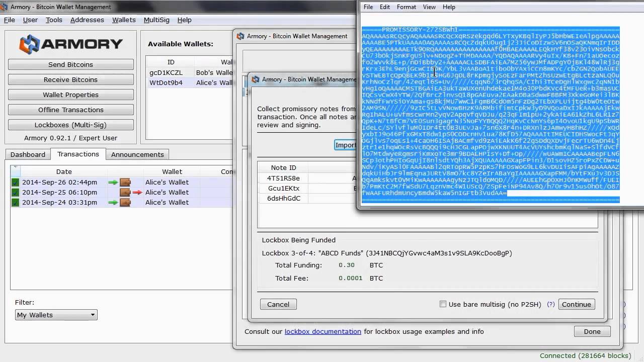
Task: Switch to the Announcements tab
Action: (137, 154)
